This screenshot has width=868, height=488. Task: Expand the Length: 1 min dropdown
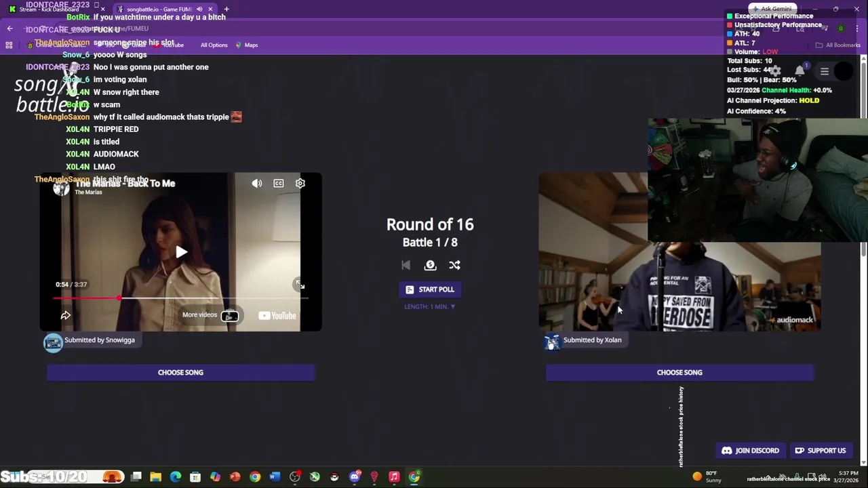coord(430,306)
